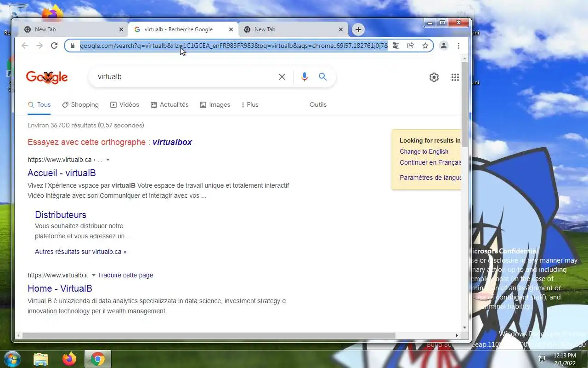Expand the Plus filters menu
Image resolution: width=588 pixels, height=368 pixels.
250,105
